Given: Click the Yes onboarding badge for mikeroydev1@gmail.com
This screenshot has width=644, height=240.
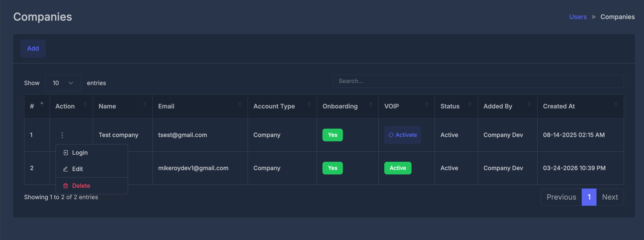Looking at the screenshot, I should [x=332, y=168].
